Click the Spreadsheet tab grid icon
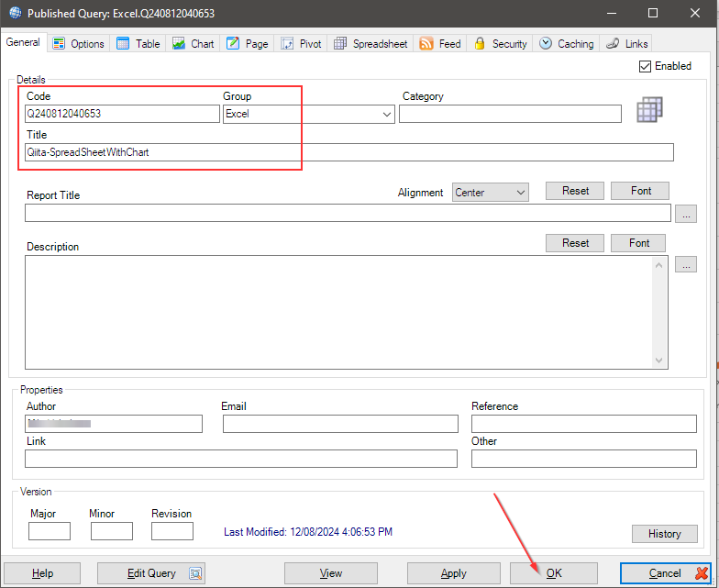This screenshot has width=719, height=588. 339,44
